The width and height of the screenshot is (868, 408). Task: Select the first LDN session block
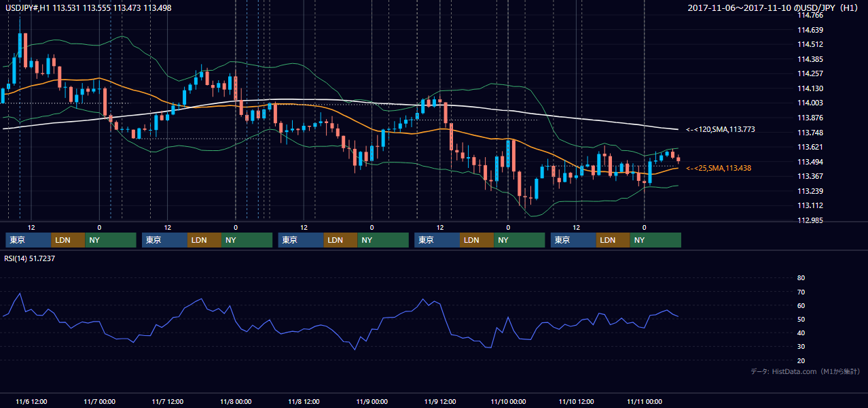(x=68, y=240)
